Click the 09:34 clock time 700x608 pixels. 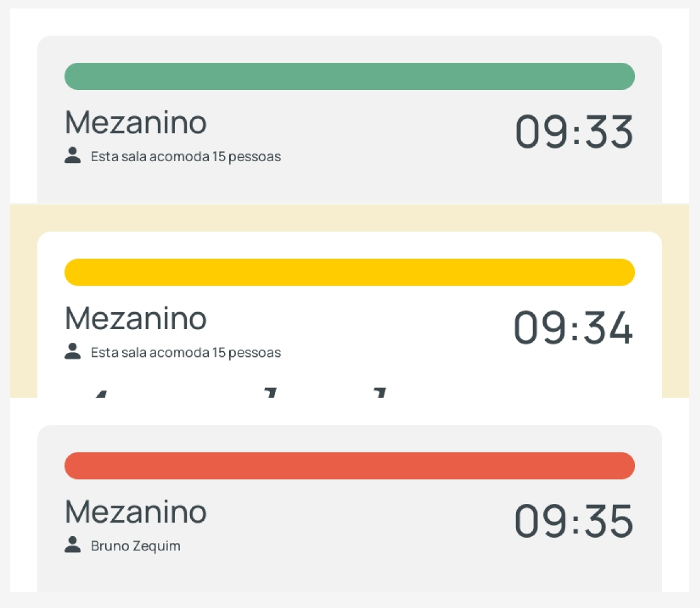click(x=573, y=328)
